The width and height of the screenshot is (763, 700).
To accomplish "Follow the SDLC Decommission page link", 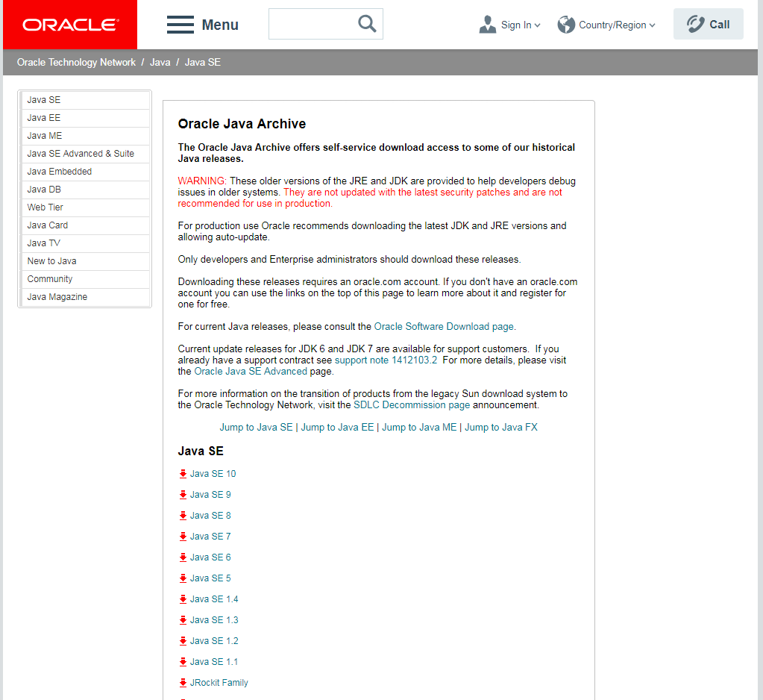I will point(412,405).
